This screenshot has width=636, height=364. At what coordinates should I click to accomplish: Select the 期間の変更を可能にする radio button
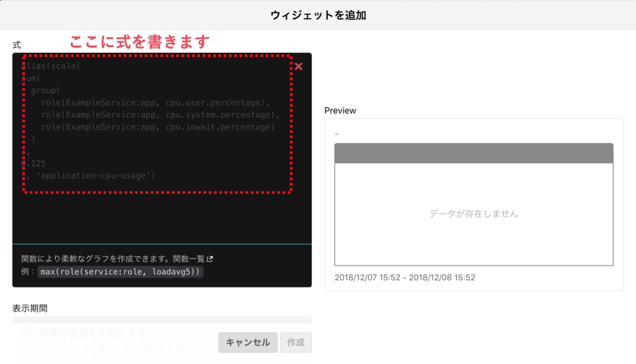pyautogui.click(x=27, y=334)
